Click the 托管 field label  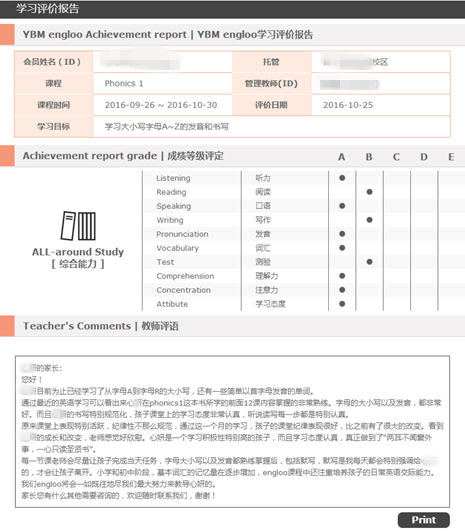tap(271, 62)
